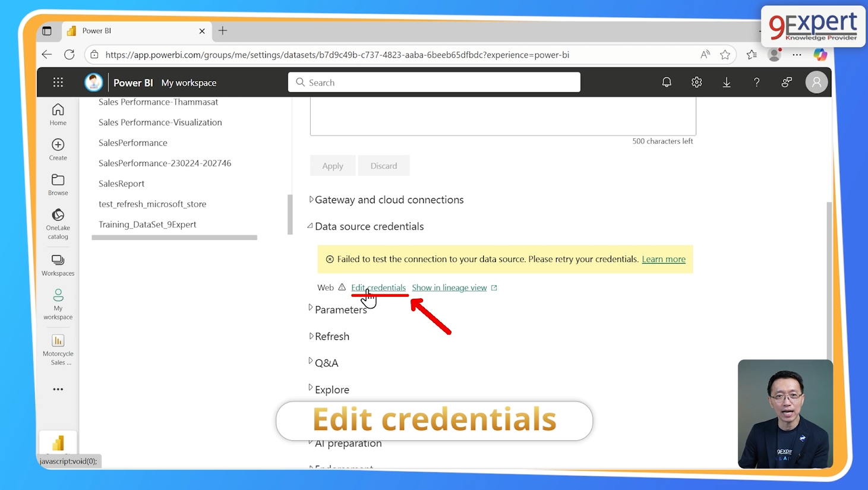868x490 pixels.
Task: Click the download apps icon in the header
Action: pos(727,82)
